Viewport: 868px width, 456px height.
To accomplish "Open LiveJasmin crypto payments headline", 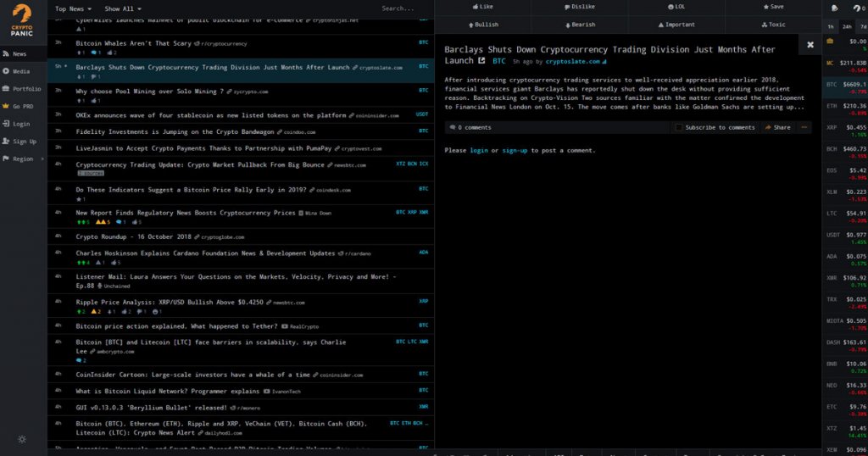I will (x=203, y=148).
